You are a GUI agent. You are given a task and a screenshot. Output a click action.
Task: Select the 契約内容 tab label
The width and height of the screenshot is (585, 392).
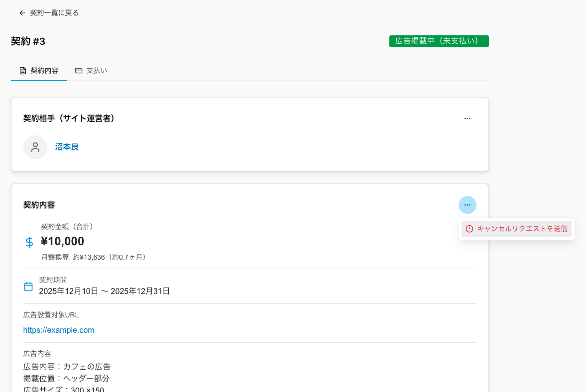tap(44, 71)
